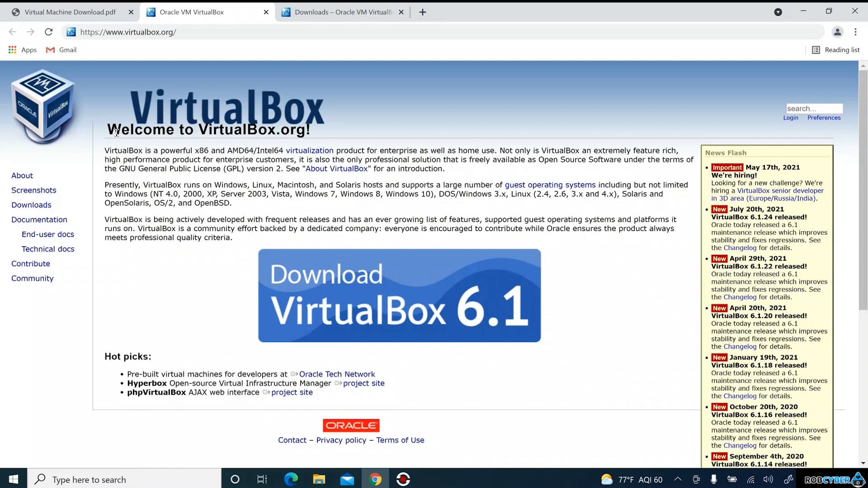Open the About VirtualBox link
Screen dimensions: 868x488
[x=336, y=169]
